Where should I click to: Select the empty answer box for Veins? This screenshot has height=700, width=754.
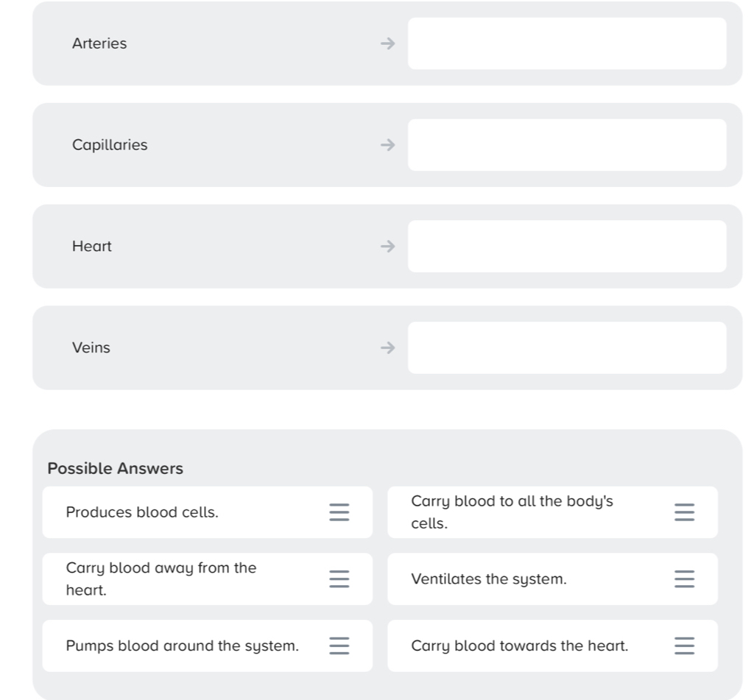point(567,348)
